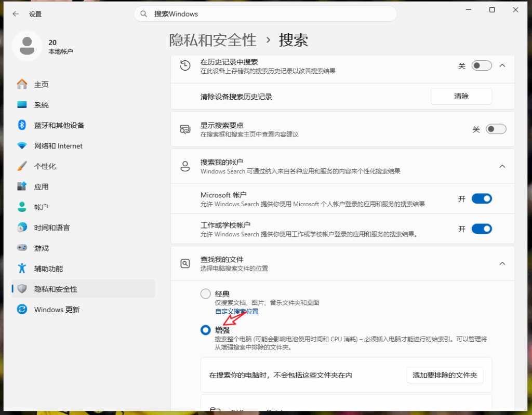Click the Personalization paintbrush icon
This screenshot has width=532, height=415.
coord(22,166)
